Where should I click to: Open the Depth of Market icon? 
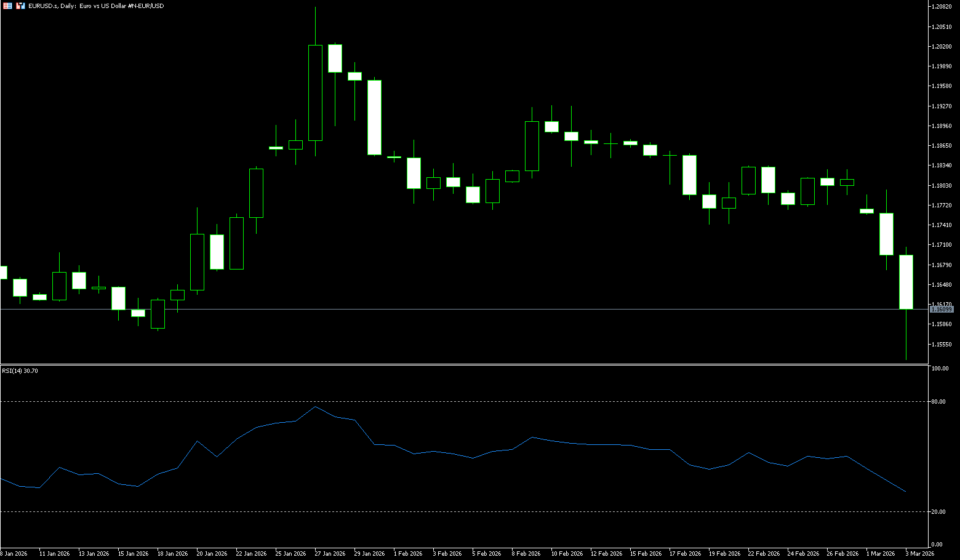(20, 6)
